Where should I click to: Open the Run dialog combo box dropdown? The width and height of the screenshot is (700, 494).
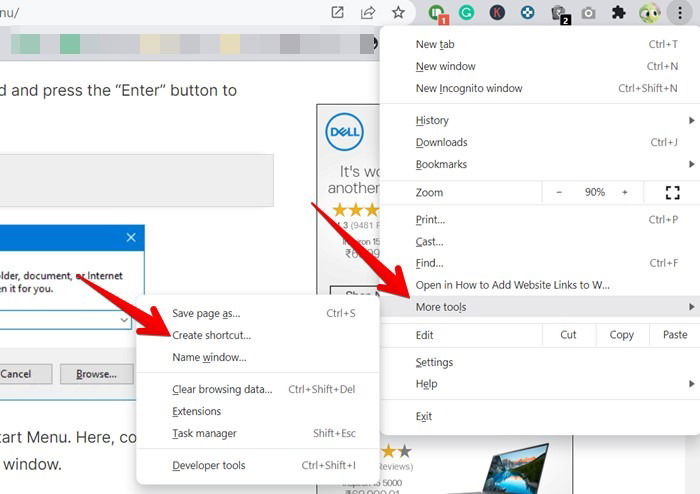(x=124, y=320)
